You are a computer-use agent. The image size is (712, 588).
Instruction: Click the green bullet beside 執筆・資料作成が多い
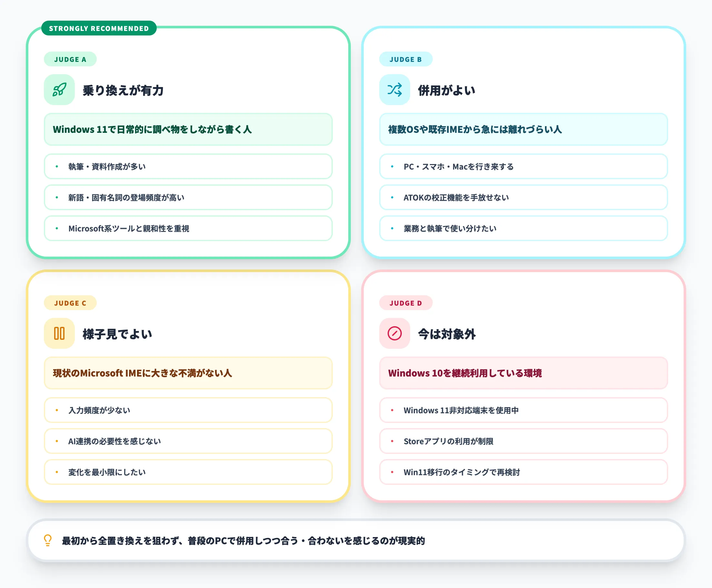pyautogui.click(x=56, y=167)
